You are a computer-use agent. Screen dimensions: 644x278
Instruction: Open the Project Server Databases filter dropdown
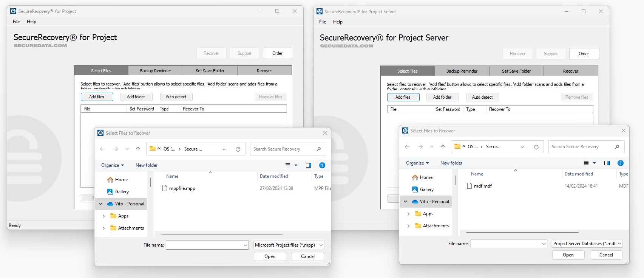587,244
